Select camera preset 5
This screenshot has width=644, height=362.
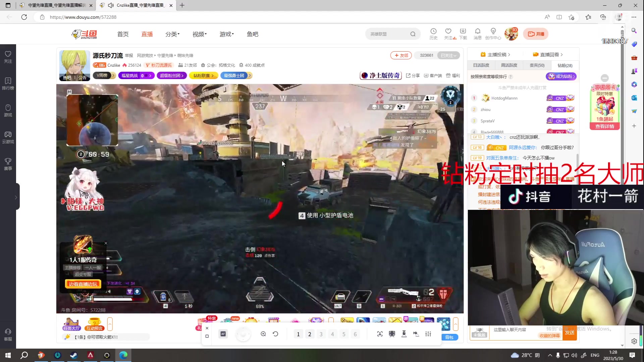click(344, 334)
